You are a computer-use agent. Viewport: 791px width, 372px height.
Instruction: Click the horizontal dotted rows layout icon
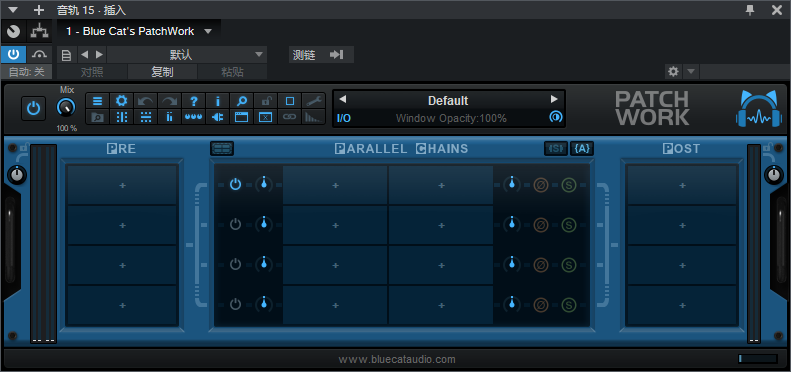[146, 117]
